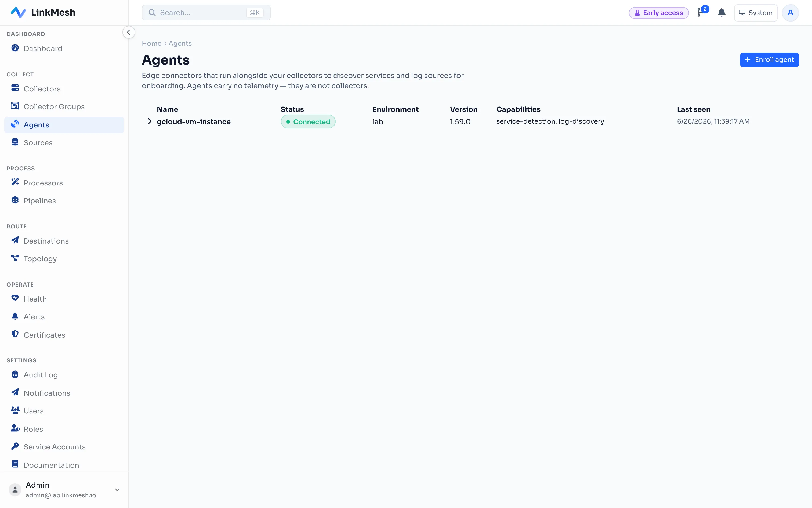Click the Version column header
Screen dimensions: 812x508
click(464, 109)
